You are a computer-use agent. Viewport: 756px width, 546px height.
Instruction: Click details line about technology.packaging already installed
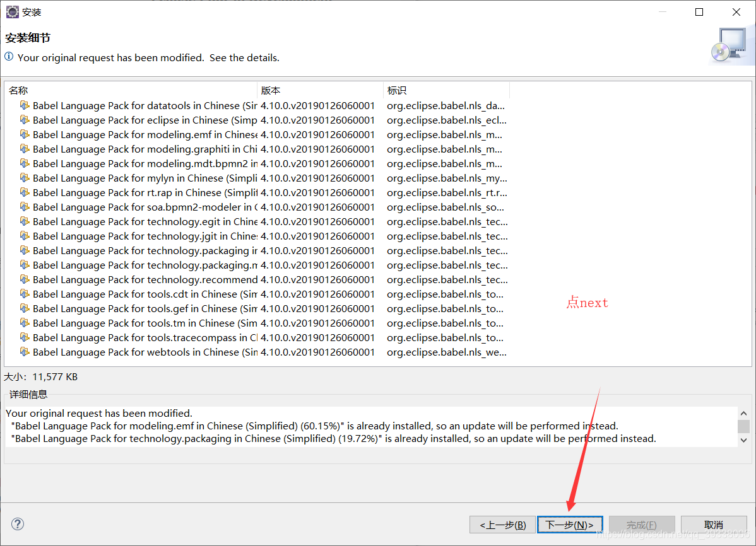point(334,439)
